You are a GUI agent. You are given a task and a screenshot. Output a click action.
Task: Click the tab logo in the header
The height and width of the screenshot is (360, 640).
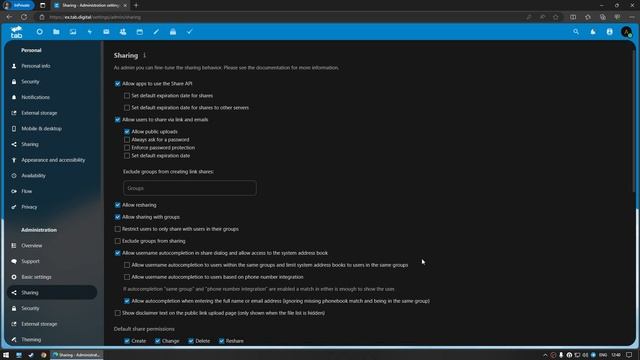pos(16,32)
